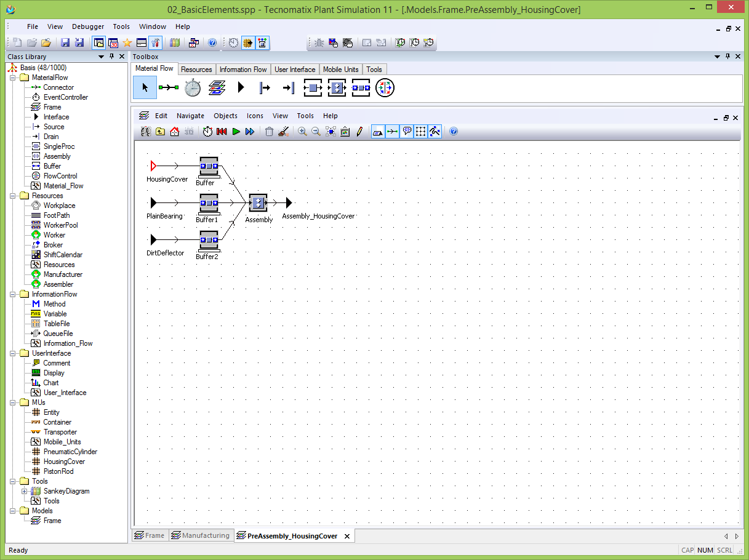Open a model using the folder icon
The height and width of the screenshot is (560, 749).
(46, 43)
